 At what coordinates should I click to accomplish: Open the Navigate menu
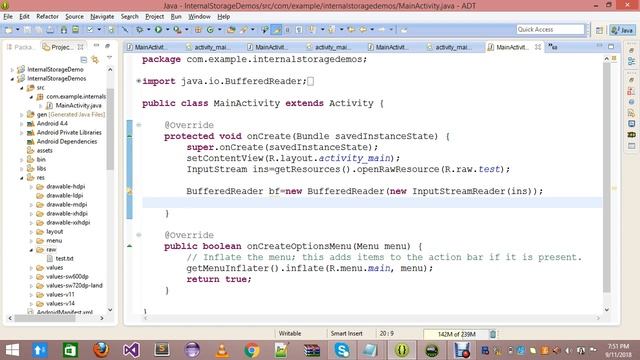coord(102,16)
